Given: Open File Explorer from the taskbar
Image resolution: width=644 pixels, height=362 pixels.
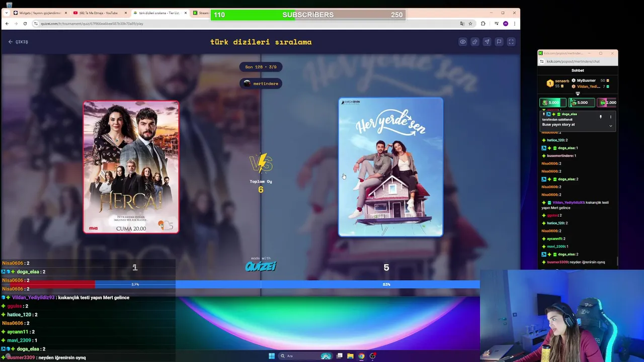Looking at the screenshot, I should coord(350,356).
